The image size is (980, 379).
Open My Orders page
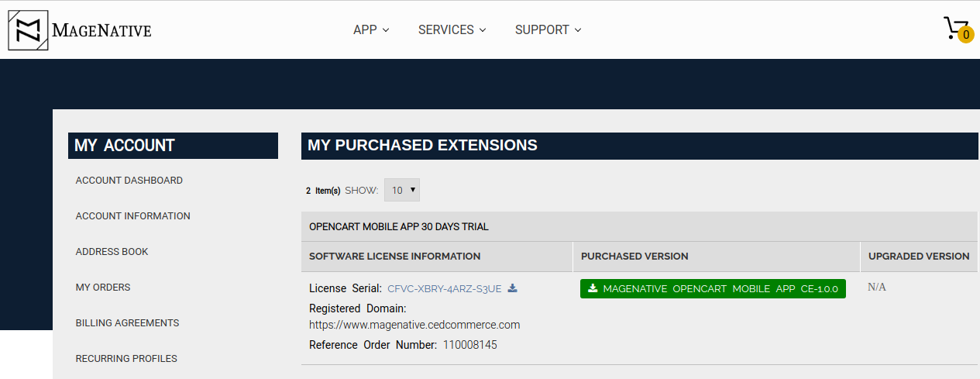(x=103, y=288)
